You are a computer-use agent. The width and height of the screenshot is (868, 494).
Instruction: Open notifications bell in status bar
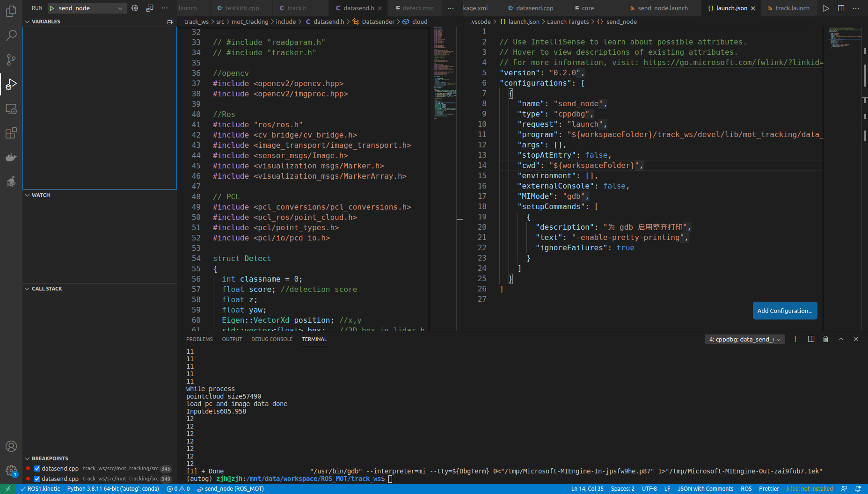click(858, 489)
